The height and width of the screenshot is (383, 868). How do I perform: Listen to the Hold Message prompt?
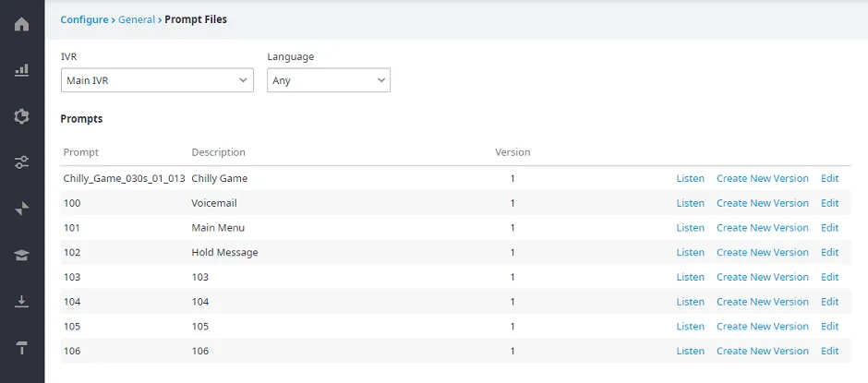(x=691, y=252)
